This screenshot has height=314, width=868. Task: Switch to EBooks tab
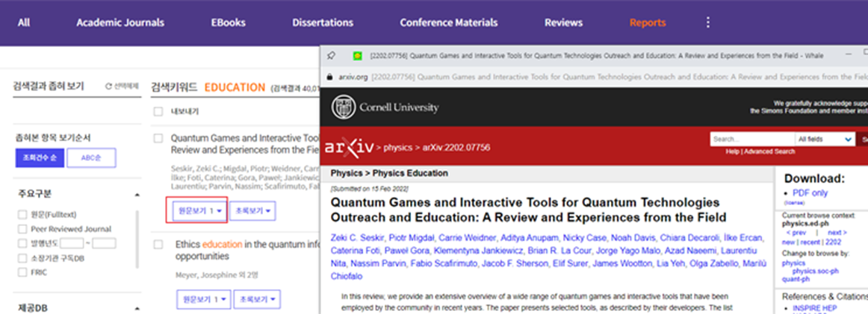pyautogui.click(x=228, y=22)
